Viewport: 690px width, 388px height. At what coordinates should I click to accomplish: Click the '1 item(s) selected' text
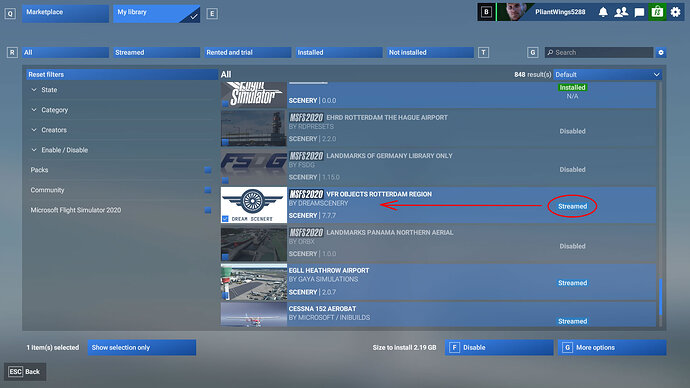[52, 348]
